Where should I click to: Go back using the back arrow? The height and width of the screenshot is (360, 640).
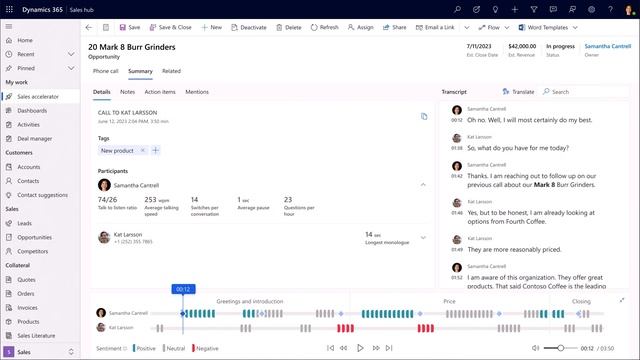pos(89,27)
